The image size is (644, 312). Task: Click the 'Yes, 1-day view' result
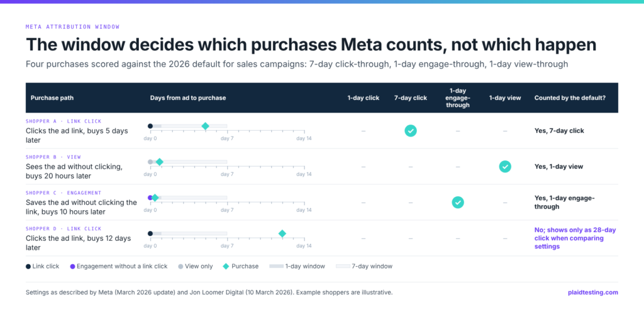[558, 167]
